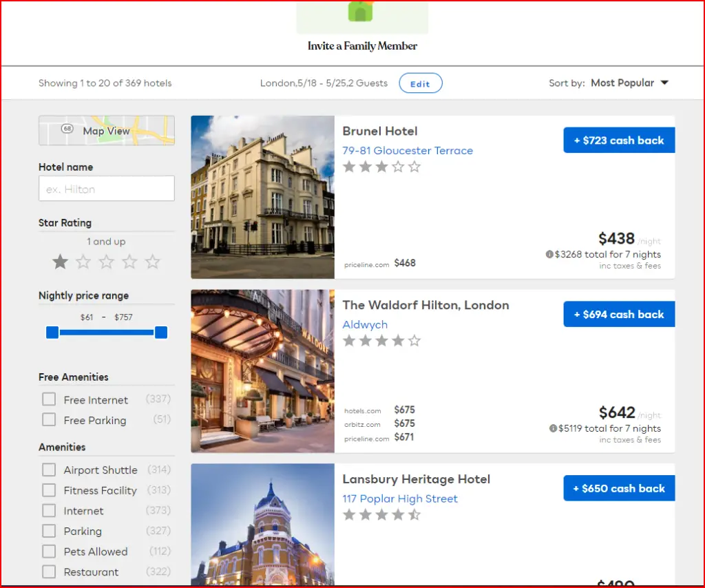Image resolution: width=705 pixels, height=588 pixels.
Task: Click the Lansbury Heritage Hotel title
Action: 417,479
